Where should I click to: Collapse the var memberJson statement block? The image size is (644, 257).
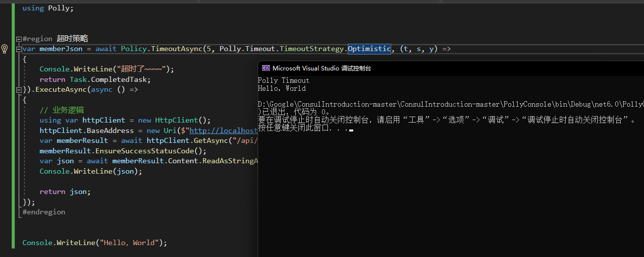pos(19,49)
